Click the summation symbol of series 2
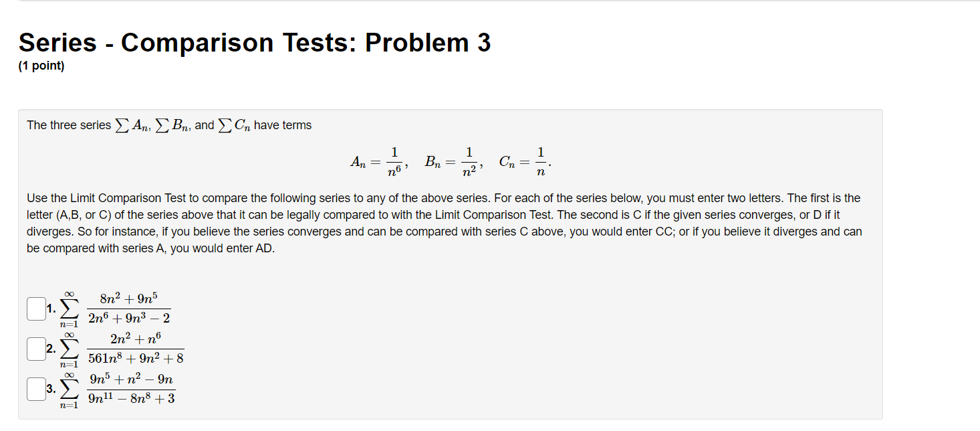The width and height of the screenshot is (980, 431). click(67, 349)
